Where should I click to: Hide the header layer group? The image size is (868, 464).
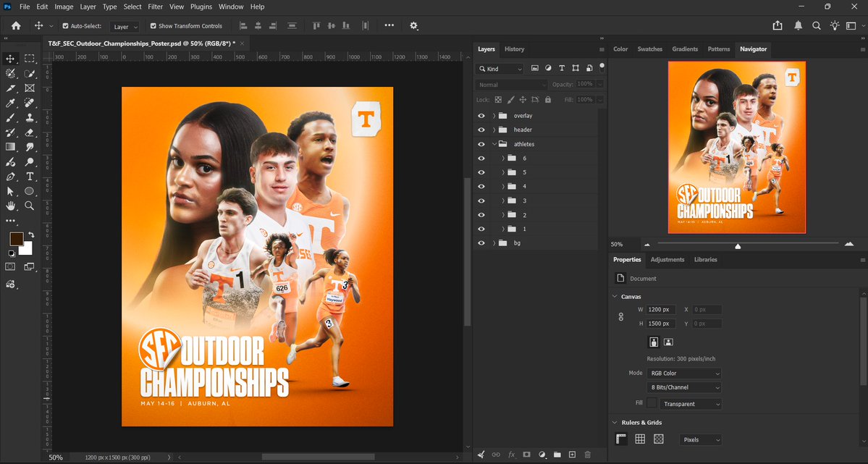point(481,130)
